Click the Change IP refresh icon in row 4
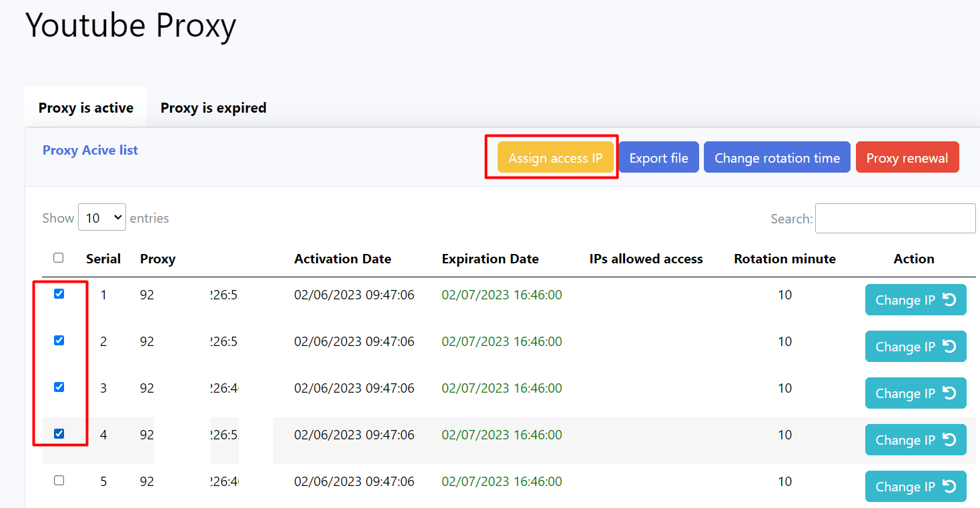The width and height of the screenshot is (980, 508). click(949, 440)
